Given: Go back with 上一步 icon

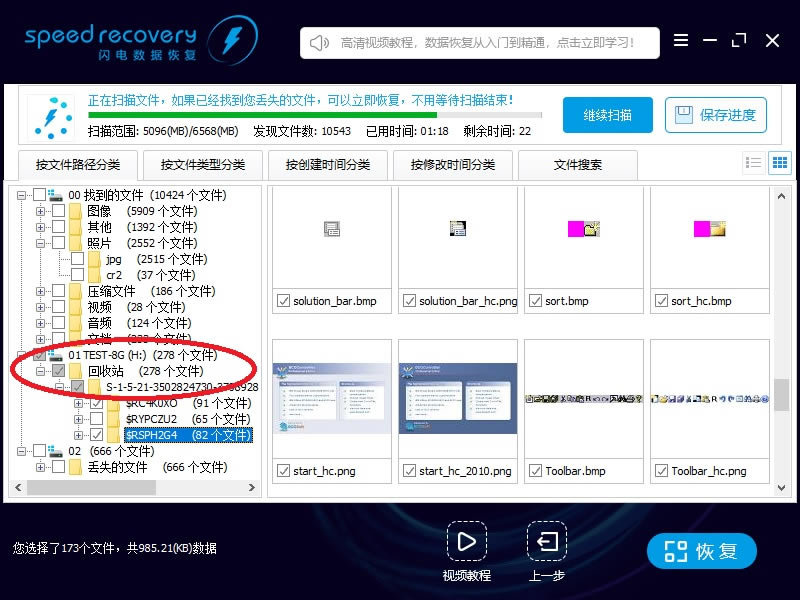Looking at the screenshot, I should point(547,542).
